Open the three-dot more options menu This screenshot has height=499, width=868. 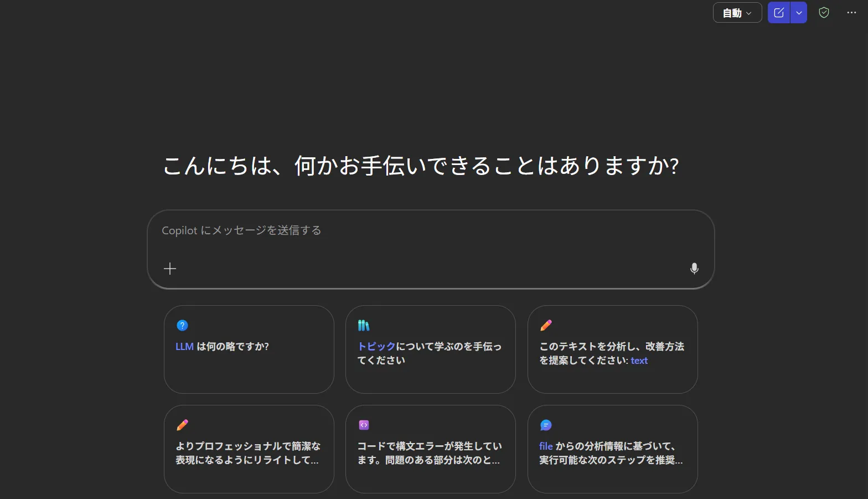(x=851, y=13)
